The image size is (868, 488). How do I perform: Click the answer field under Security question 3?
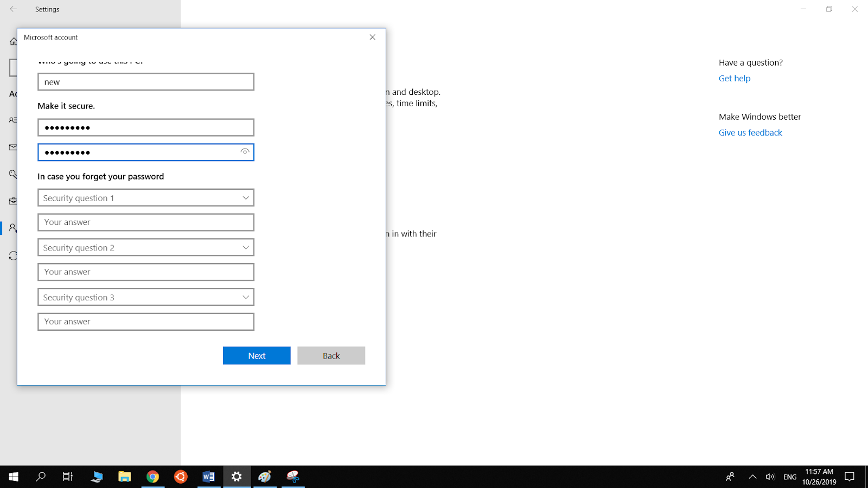click(146, 322)
